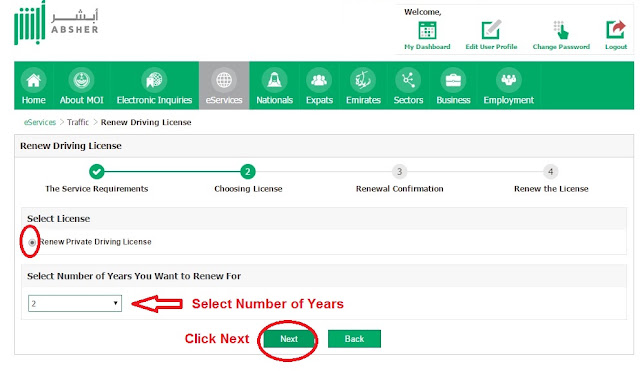Image resolution: width=640 pixels, height=371 pixels.
Task: Click the Sectors network icon
Action: (x=408, y=80)
